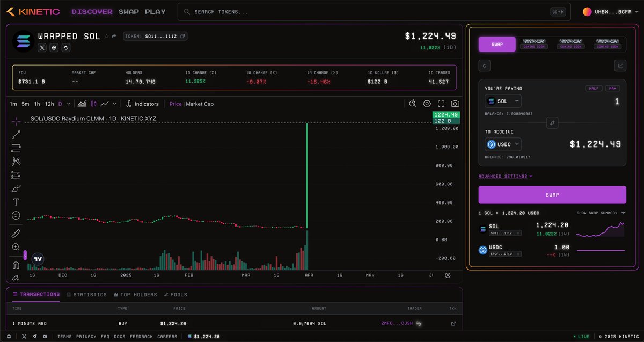The width and height of the screenshot is (644, 342).
Task: Set chart interval to 12h
Action: pos(49,104)
